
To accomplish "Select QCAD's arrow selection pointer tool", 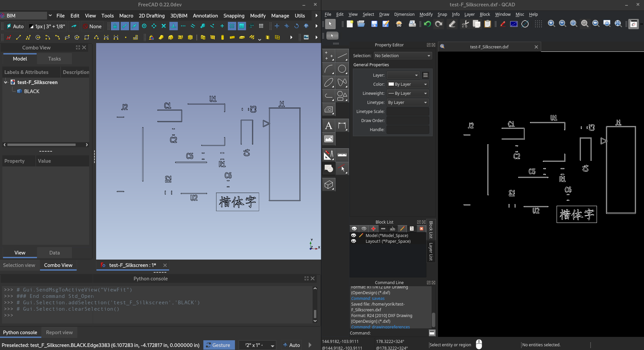I will pos(330,24).
